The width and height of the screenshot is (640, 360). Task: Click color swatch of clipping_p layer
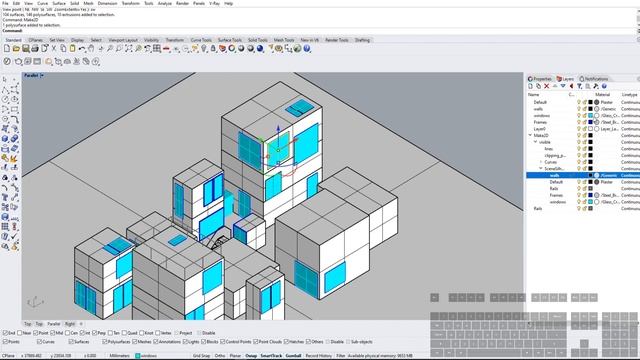[x=591, y=156]
